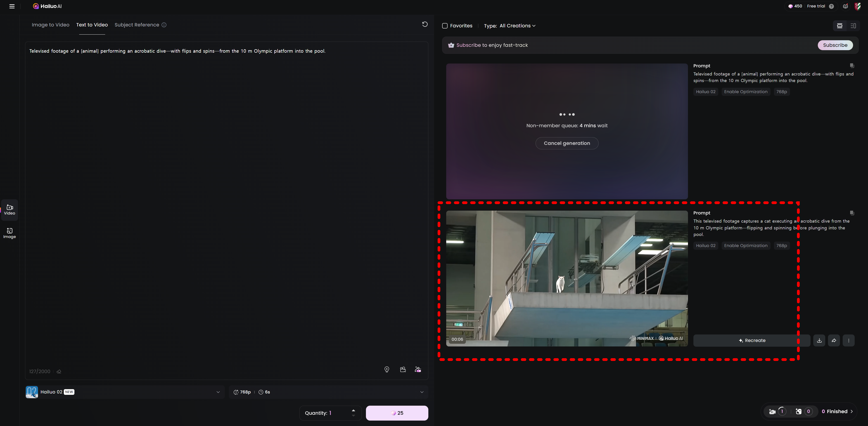Open the hamburger menu
This screenshot has width=868, height=426.
[x=12, y=6]
